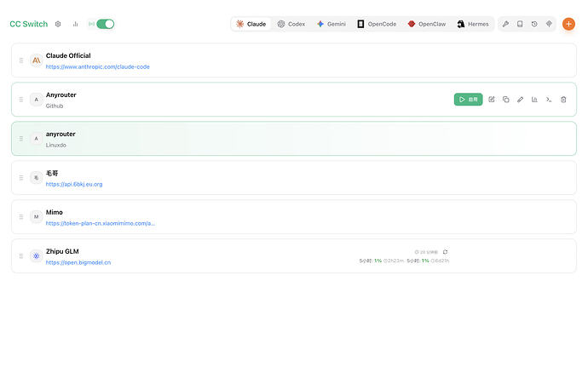This screenshot has height=367, width=588.
Task: Grab the drag handle of Mimo row
Action: click(x=21, y=216)
